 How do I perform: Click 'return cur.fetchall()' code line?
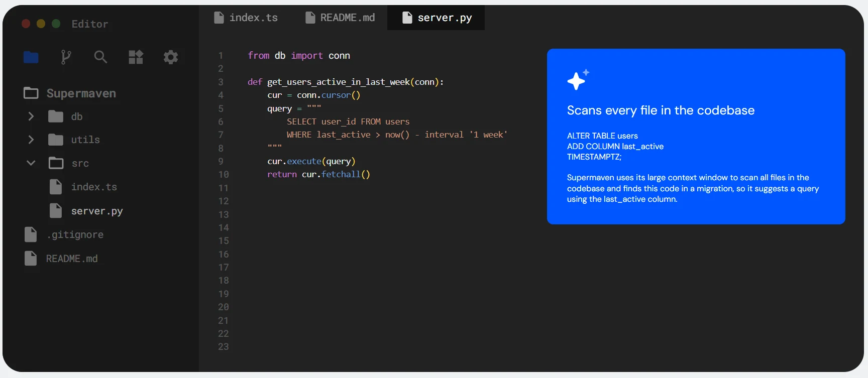coord(319,174)
